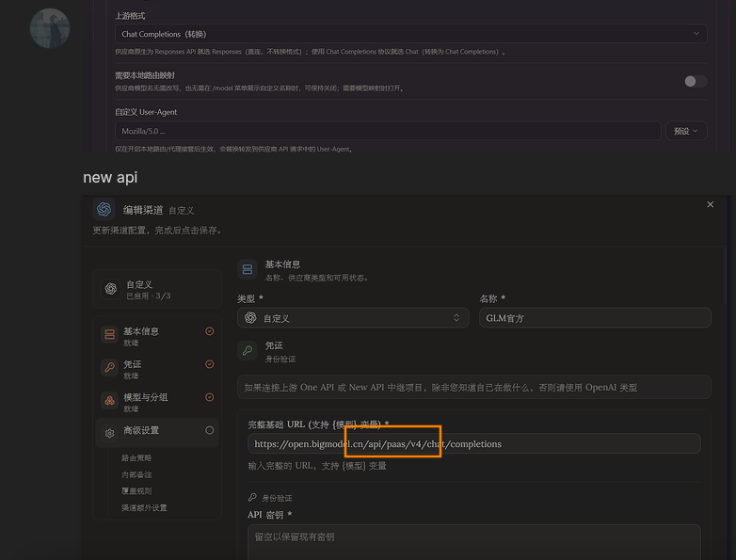This screenshot has height=560, width=736.
Task: Click the 高级设置 empty status circle
Action: point(210,430)
